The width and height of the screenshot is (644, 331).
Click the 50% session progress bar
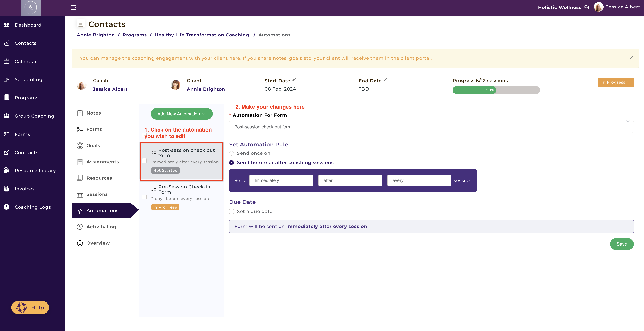496,90
